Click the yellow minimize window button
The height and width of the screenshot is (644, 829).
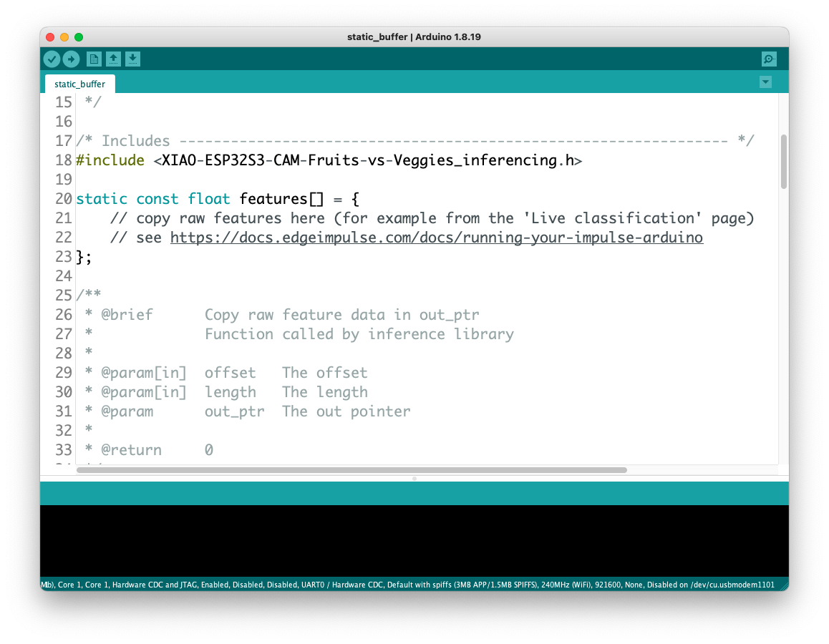tap(64, 37)
